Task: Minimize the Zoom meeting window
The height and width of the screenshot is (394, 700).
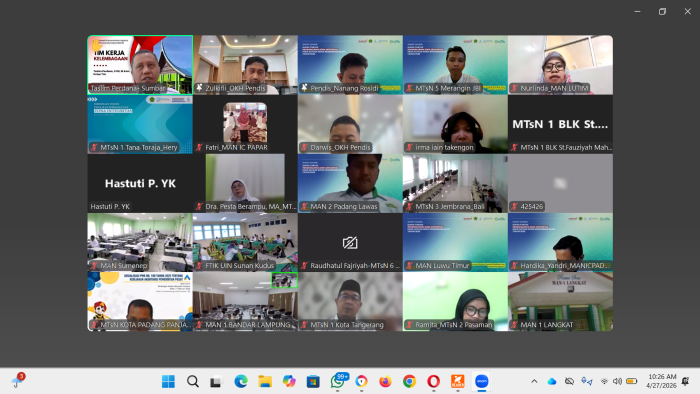Action: coord(638,12)
